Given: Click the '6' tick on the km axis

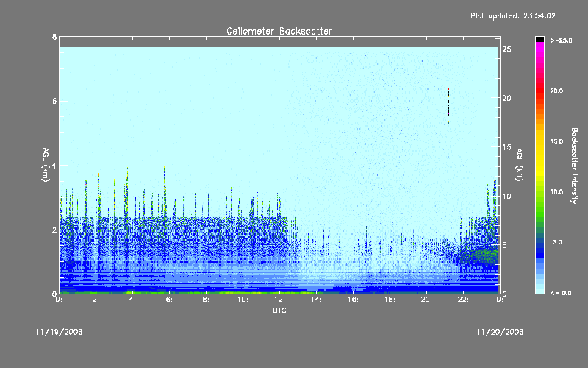Looking at the screenshot, I should [x=54, y=101].
